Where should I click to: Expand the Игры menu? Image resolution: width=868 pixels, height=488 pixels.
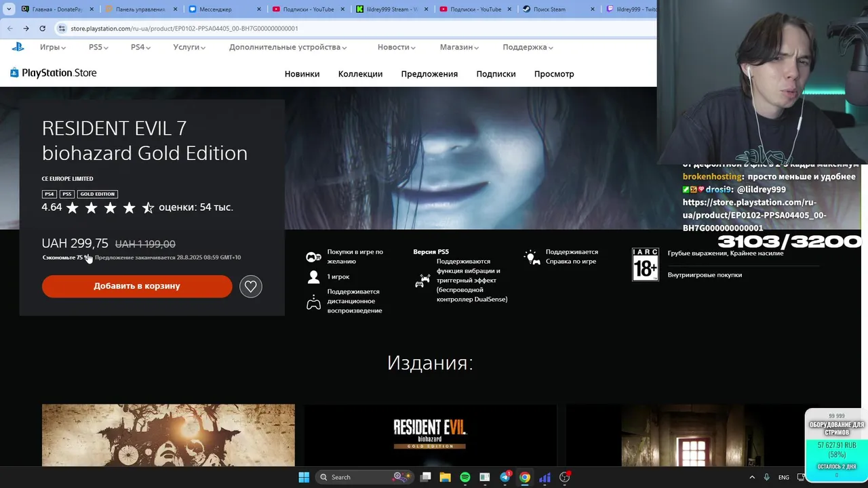click(53, 47)
